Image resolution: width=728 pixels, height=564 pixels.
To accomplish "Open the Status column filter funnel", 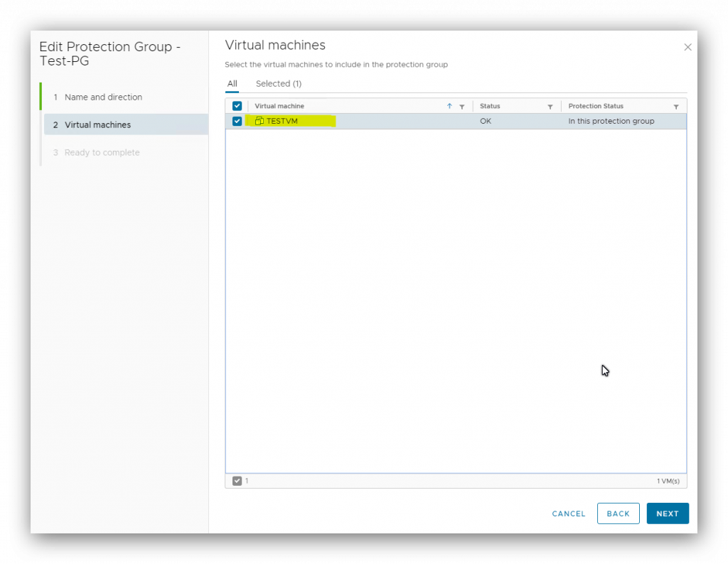I will pyautogui.click(x=550, y=105).
